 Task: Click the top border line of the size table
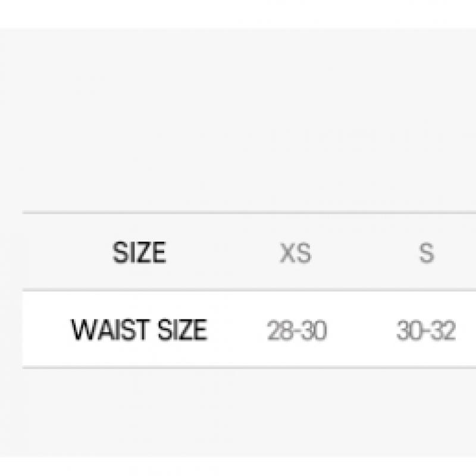(238, 212)
